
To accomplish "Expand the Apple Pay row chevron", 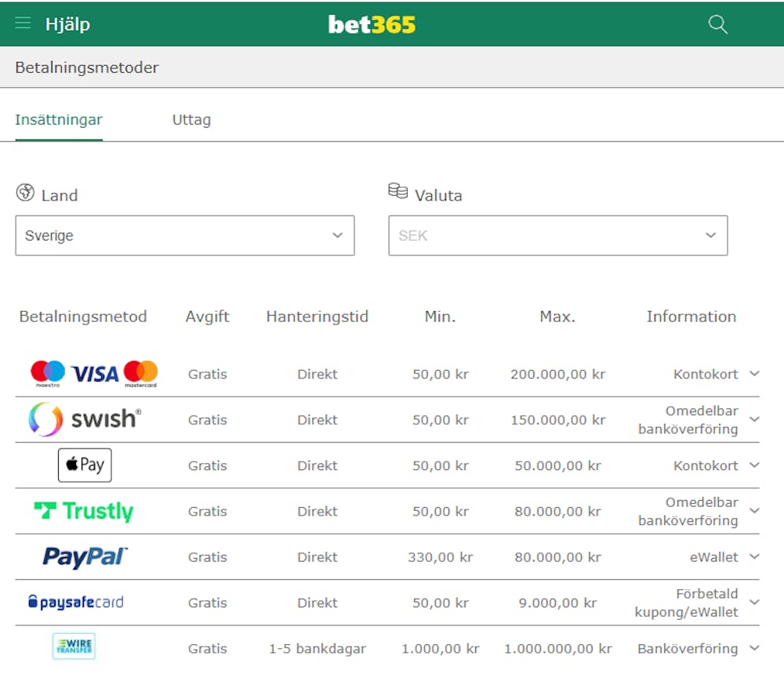I will [x=754, y=465].
